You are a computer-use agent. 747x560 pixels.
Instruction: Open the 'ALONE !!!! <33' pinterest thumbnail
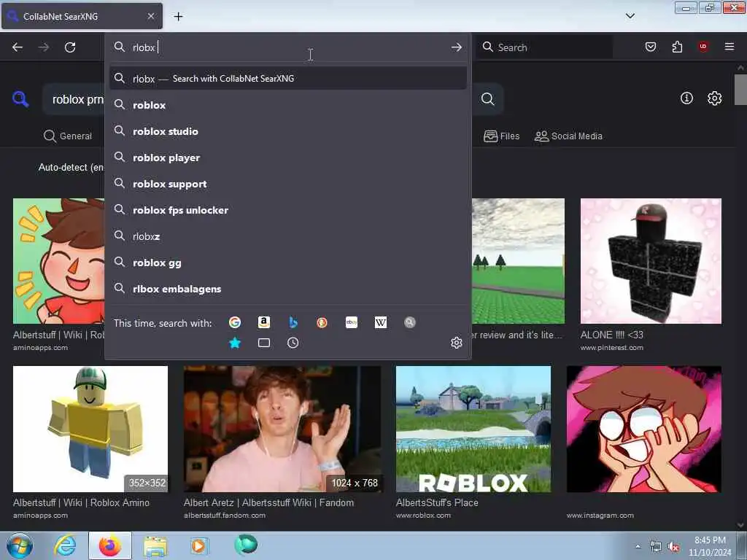pos(651,261)
